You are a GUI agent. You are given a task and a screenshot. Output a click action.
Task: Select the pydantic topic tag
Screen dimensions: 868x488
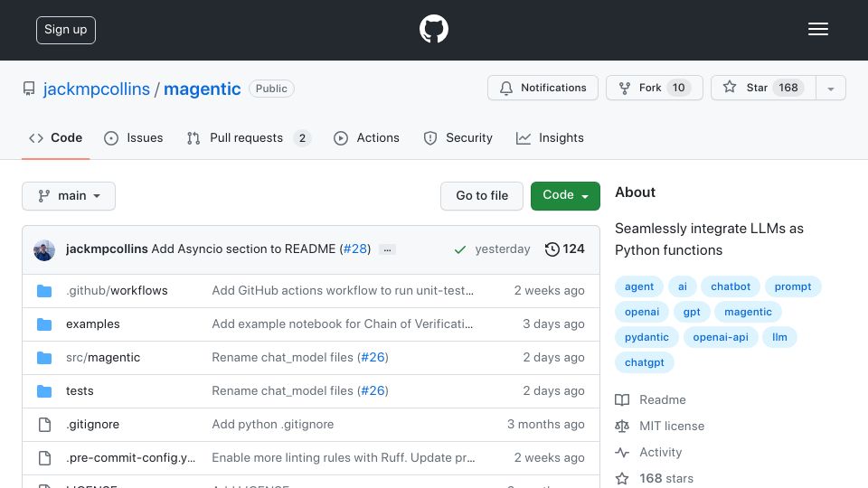[646, 337]
